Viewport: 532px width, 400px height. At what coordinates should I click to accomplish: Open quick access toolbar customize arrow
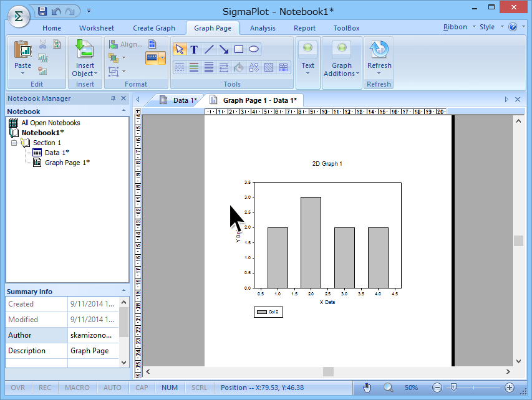(x=89, y=11)
